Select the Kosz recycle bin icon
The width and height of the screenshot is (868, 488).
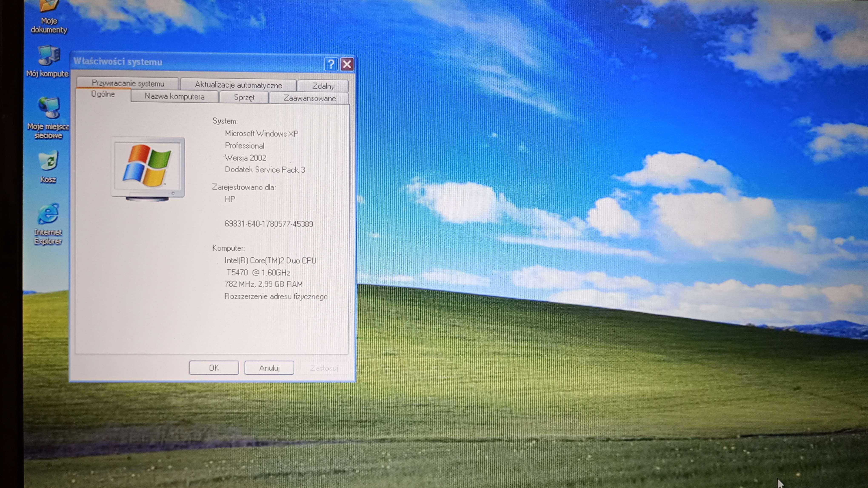point(48,167)
